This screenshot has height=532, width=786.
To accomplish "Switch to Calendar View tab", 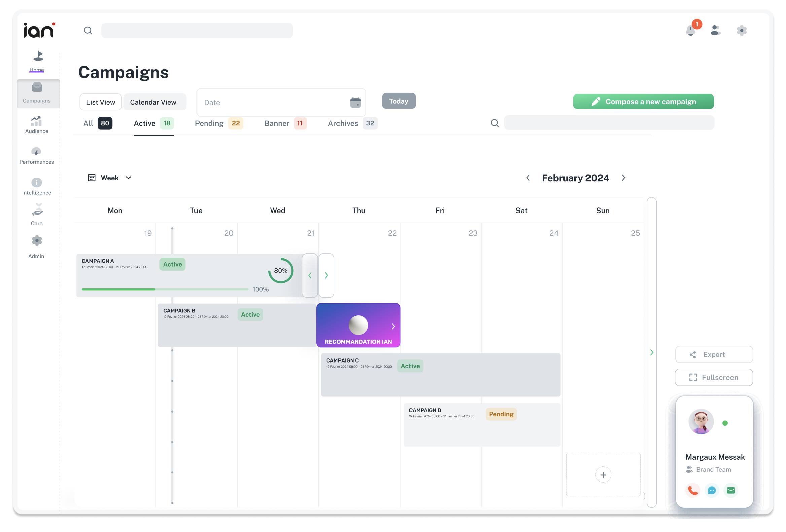I will pos(153,102).
